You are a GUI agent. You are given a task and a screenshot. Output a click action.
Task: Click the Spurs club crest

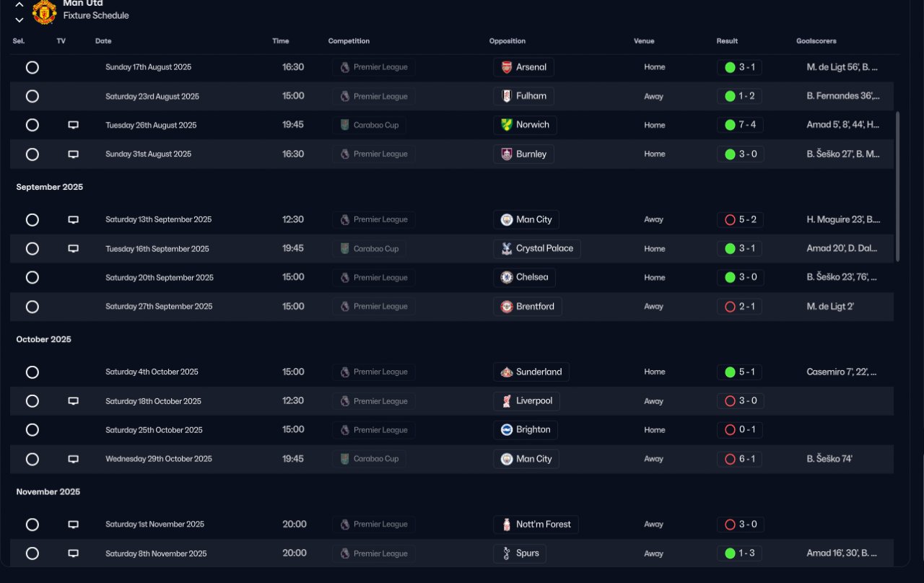507,553
